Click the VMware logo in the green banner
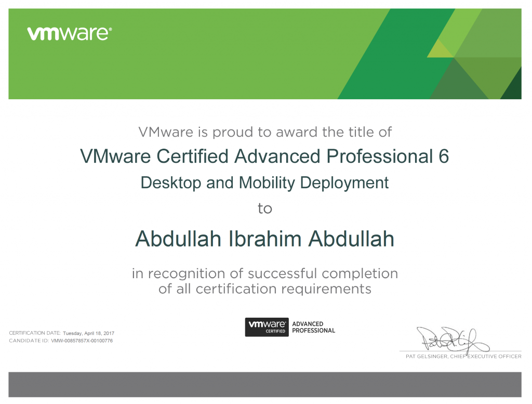The width and height of the screenshot is (532, 404). (70, 34)
